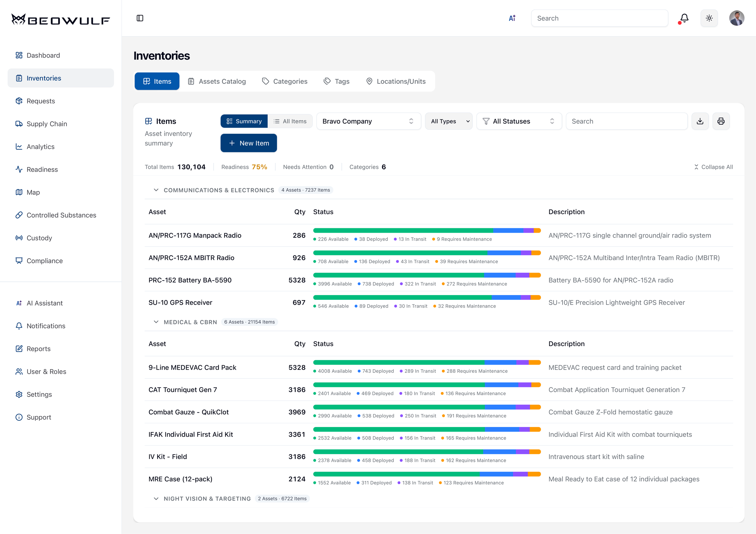Open the Supply Chain section
The width and height of the screenshot is (756, 534).
click(47, 124)
